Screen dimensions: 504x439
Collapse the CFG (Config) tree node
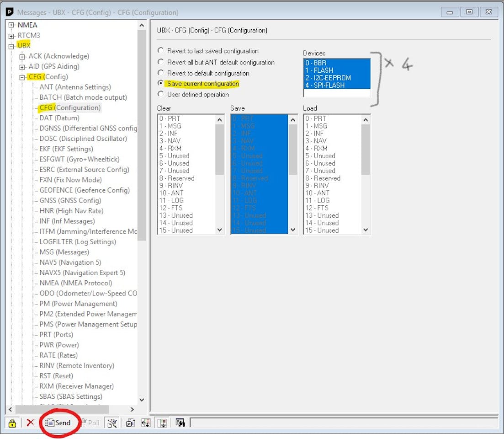pos(22,77)
